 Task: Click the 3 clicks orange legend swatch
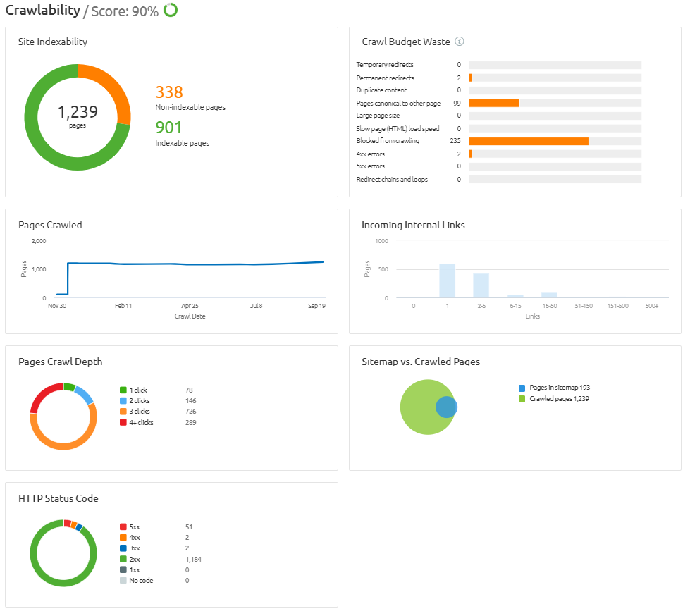pos(123,412)
